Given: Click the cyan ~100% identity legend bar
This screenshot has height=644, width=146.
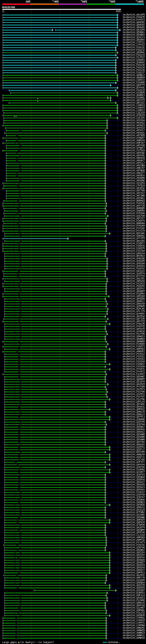Looking at the screenshot, I should tap(130, 4).
